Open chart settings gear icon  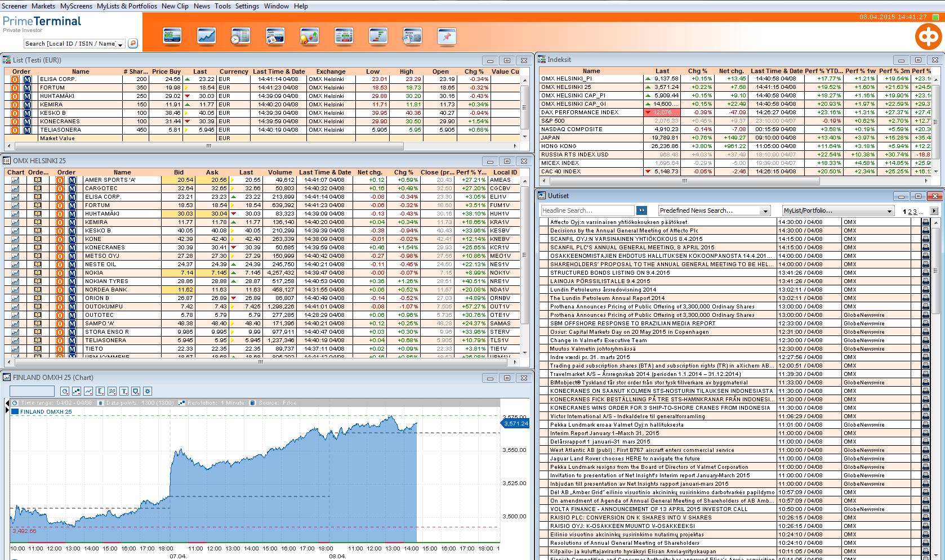pos(148,391)
